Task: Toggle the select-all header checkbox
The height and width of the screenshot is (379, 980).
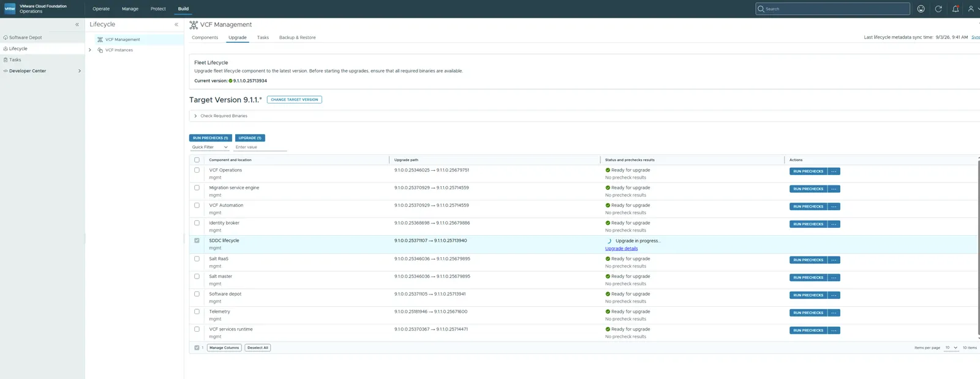Action: click(197, 160)
